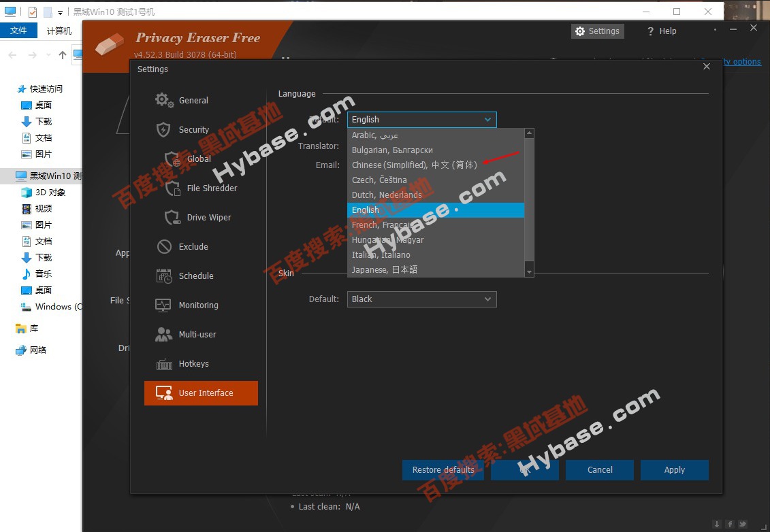
Task: Open the Monitoring icon
Action: pos(163,305)
